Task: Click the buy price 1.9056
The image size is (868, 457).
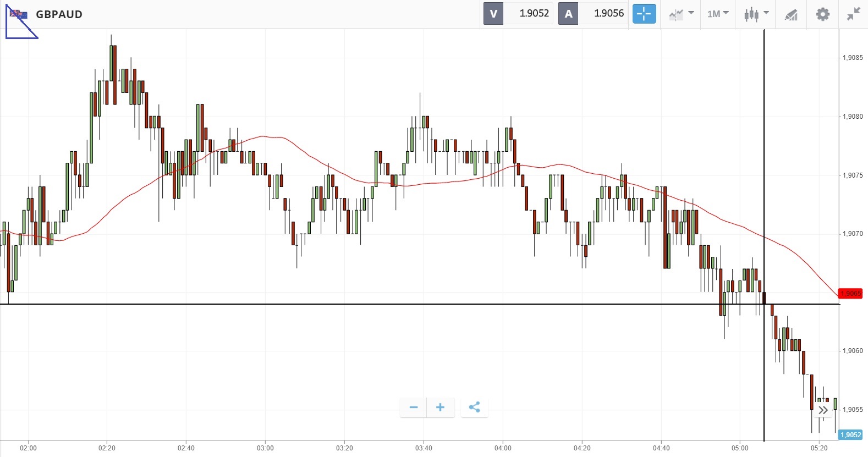Action: pyautogui.click(x=609, y=13)
